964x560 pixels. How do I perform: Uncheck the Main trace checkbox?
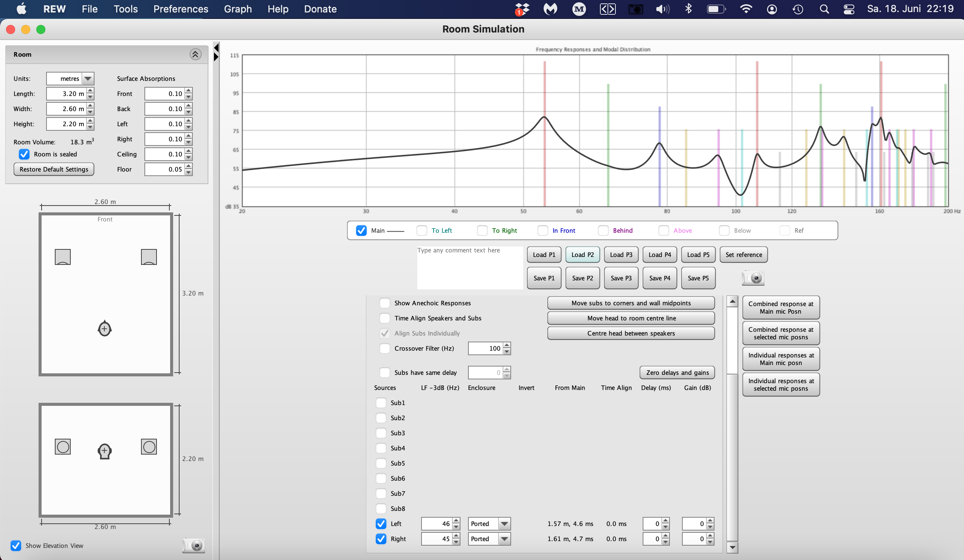[361, 230]
